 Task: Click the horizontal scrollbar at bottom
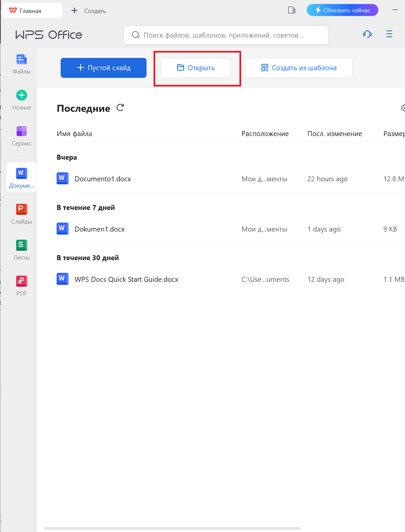(172, 528)
